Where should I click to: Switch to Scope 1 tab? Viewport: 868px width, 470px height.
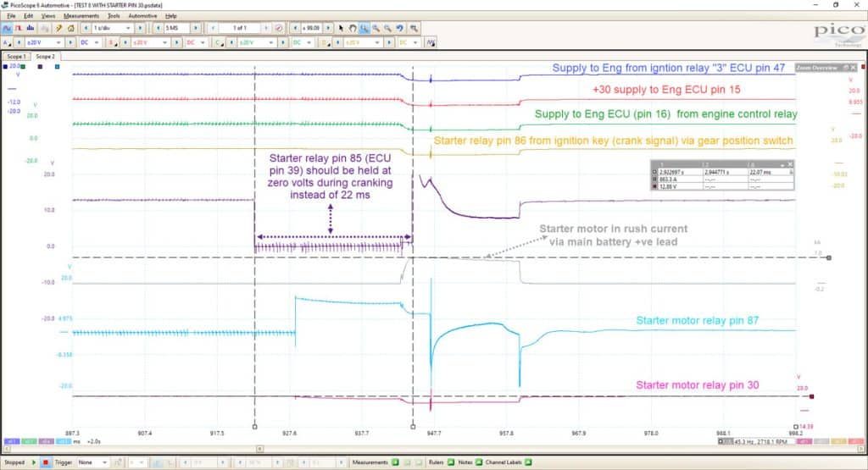point(15,57)
